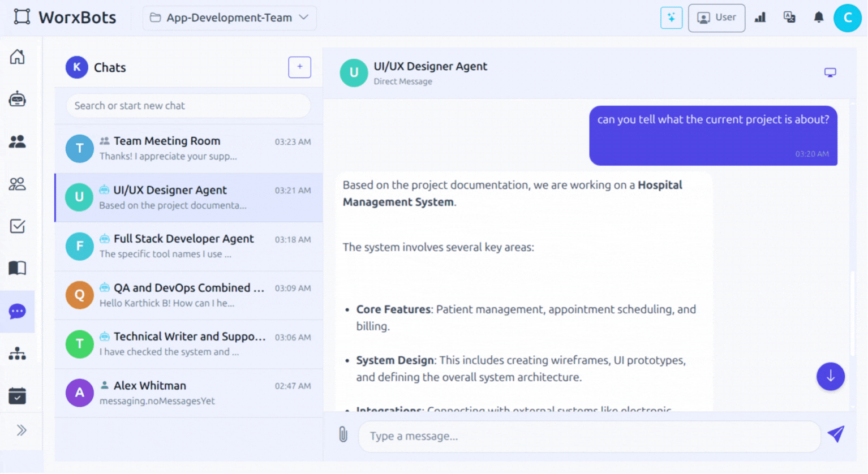Send message using the paper plane icon

[836, 434]
